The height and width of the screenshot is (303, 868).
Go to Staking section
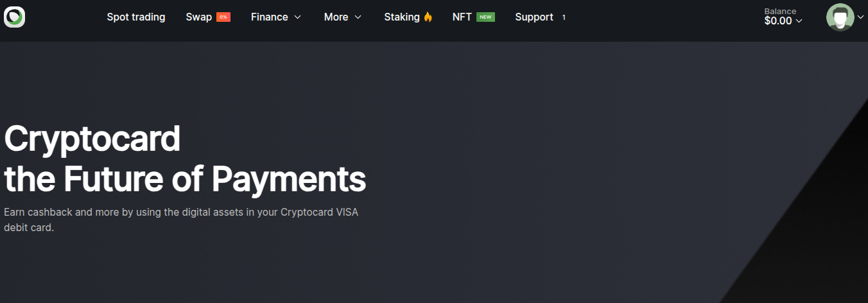point(402,17)
